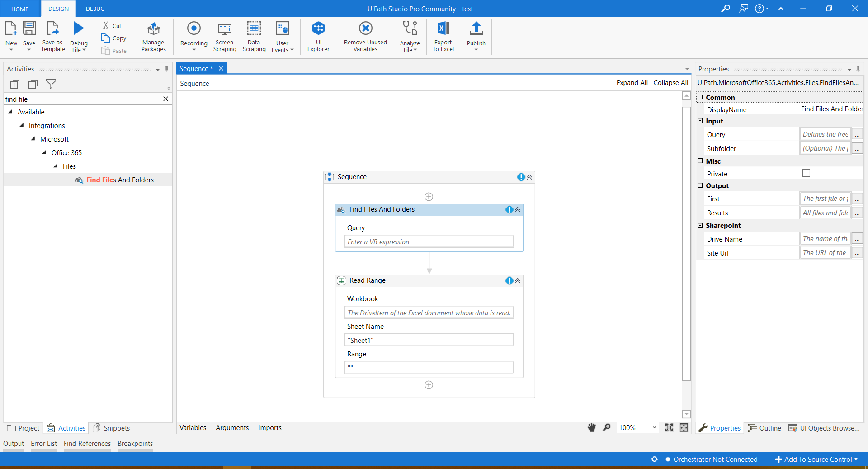Collapse the Output property section
This screenshot has width=868, height=469.
coord(700,185)
